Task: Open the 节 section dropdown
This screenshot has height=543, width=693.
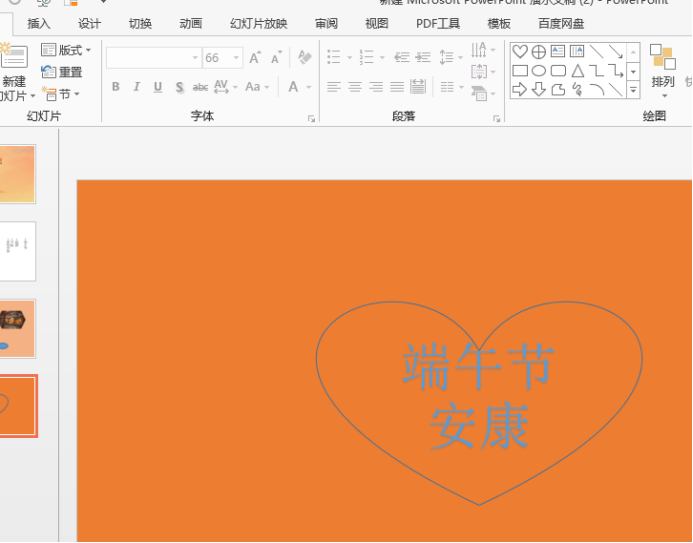Action: 61,94
